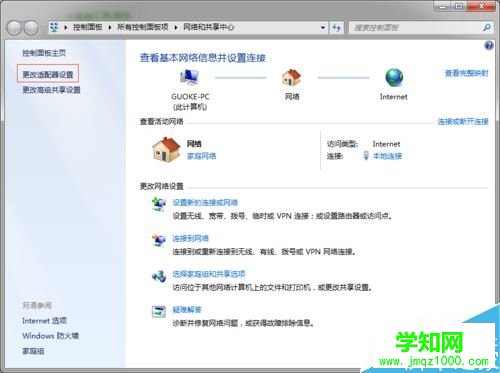Click the 设置新的连接或网络 icon
The image size is (500, 373).
(x=159, y=204)
